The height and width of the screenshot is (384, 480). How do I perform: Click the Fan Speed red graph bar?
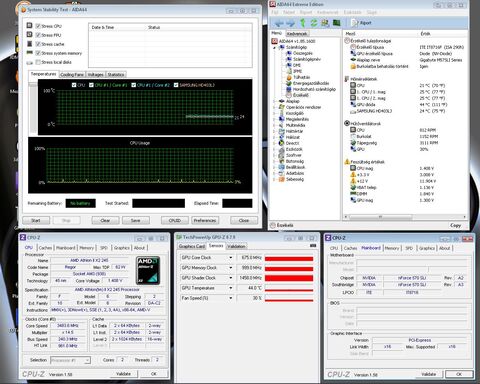pos(289,300)
